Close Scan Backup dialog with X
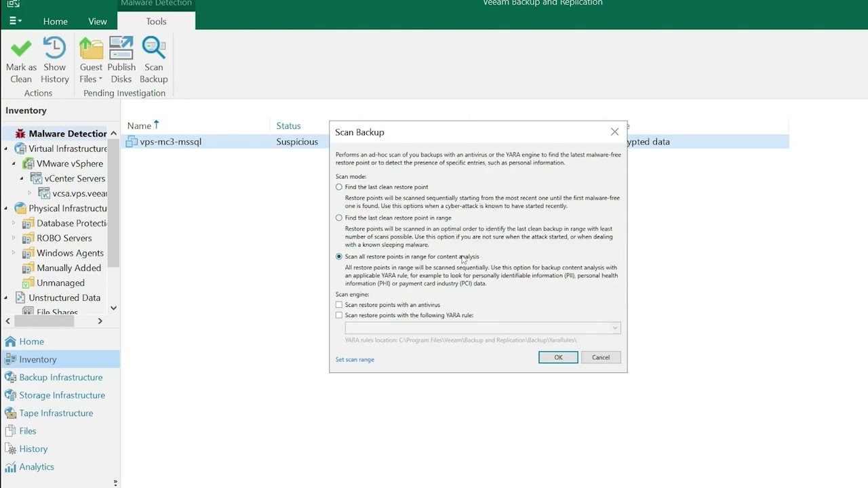 pyautogui.click(x=614, y=132)
